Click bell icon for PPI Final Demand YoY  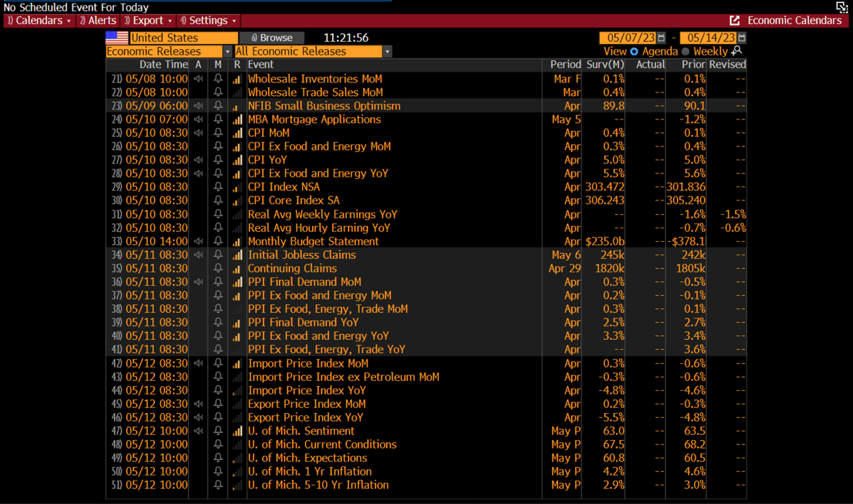[218, 322]
